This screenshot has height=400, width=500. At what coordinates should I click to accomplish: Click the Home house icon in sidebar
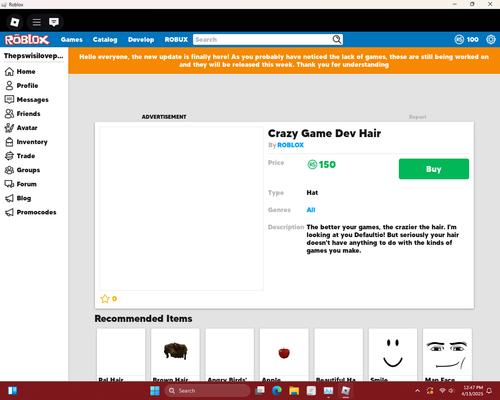click(9, 71)
